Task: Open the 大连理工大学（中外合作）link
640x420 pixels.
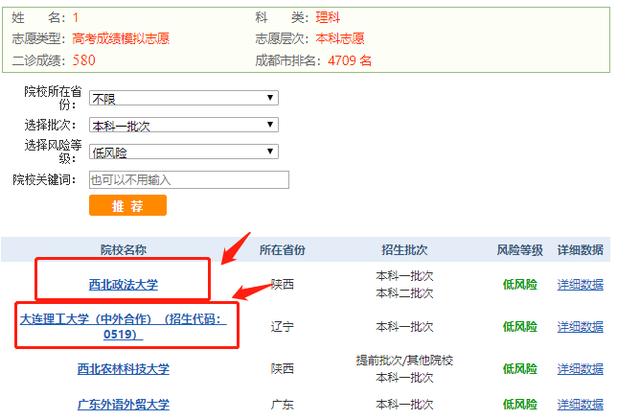Action: [x=123, y=327]
